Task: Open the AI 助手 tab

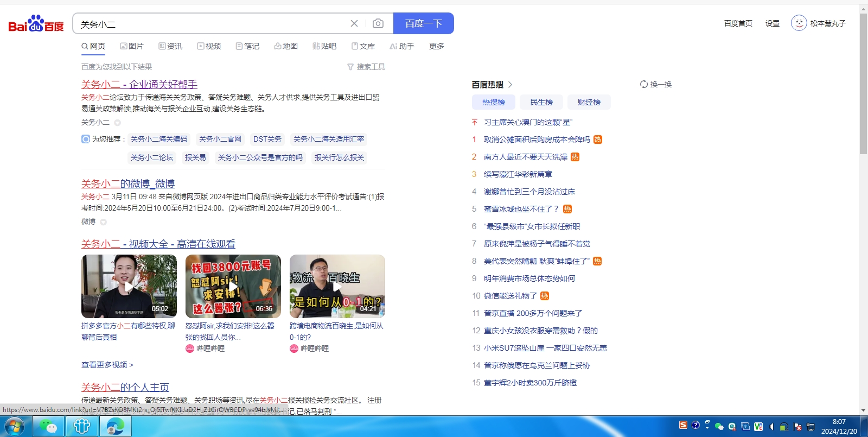Action: [402, 46]
